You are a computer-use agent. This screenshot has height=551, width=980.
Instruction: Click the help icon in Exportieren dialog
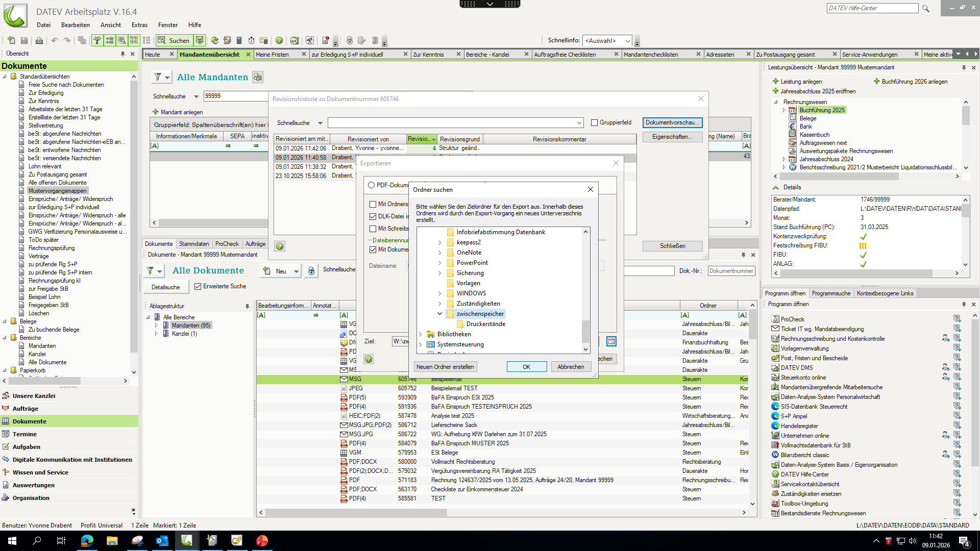coord(369,359)
